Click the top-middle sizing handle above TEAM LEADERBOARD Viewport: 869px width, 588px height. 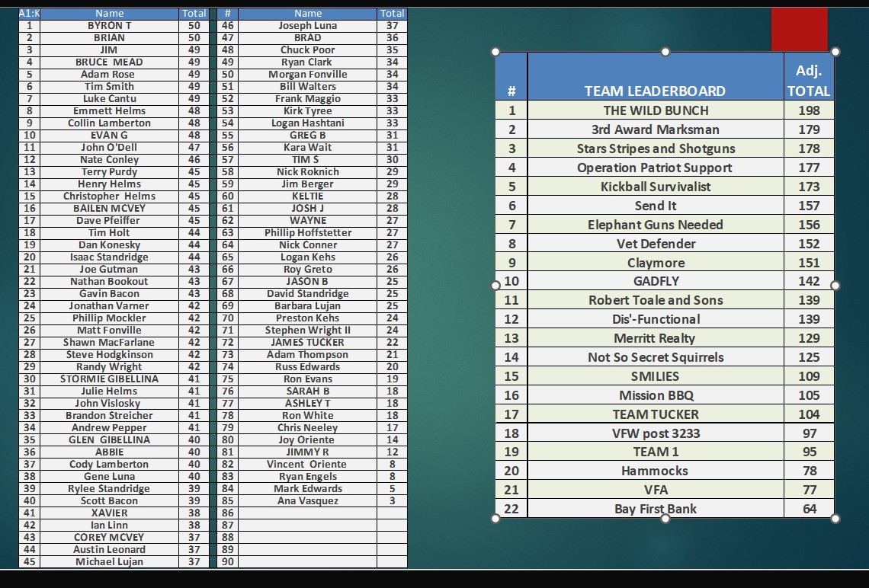(665, 52)
